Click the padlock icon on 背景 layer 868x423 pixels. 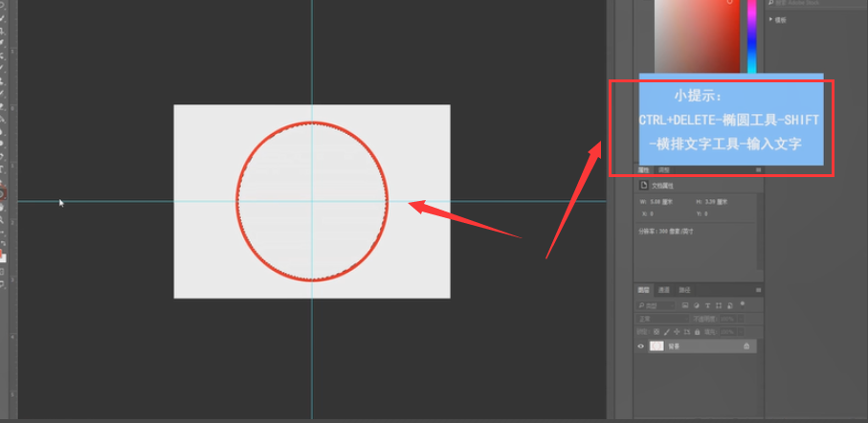tap(746, 346)
